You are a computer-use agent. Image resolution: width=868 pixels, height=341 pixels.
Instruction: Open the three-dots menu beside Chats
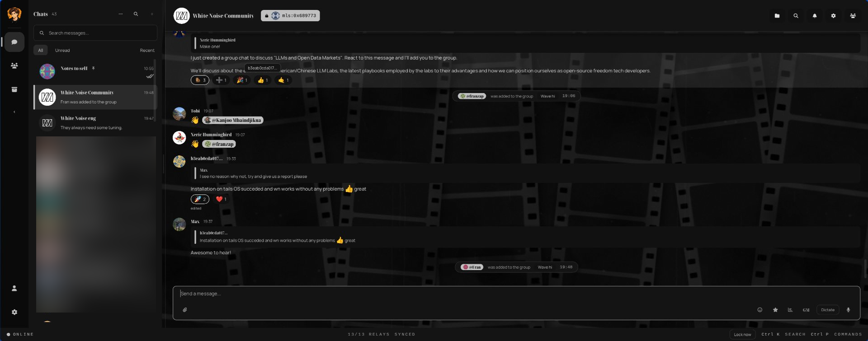click(121, 14)
